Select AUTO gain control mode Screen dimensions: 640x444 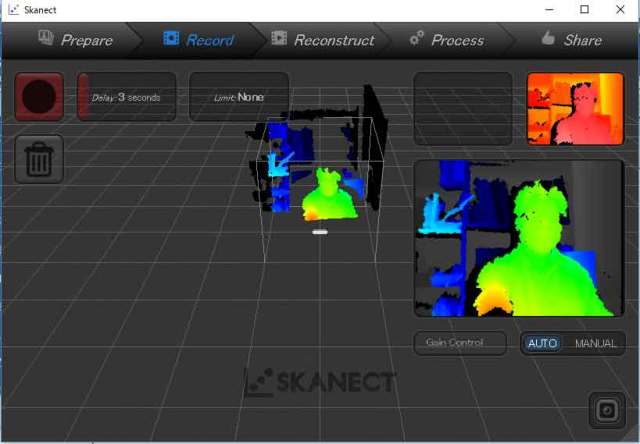[x=542, y=343]
